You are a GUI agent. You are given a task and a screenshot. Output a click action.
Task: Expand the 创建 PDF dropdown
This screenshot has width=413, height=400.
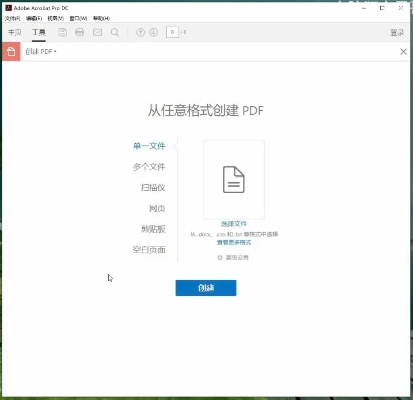(41, 52)
